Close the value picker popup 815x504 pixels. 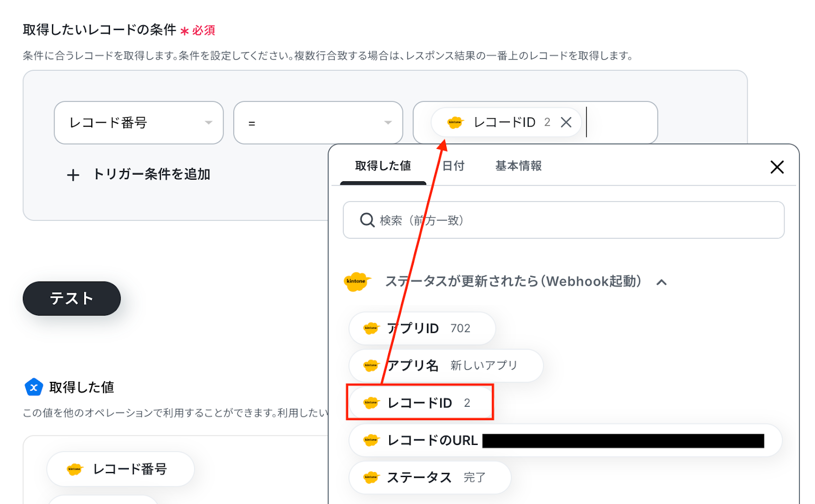coord(777,167)
